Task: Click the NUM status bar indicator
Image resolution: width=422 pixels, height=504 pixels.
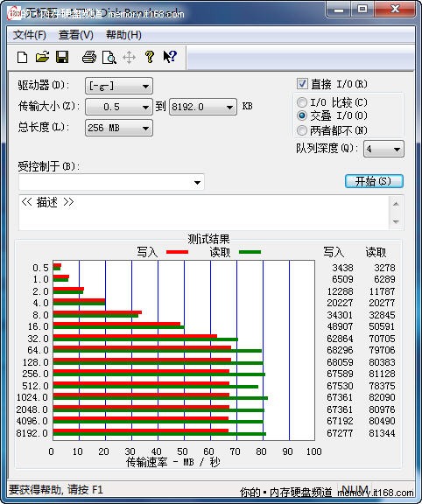Action: click(355, 488)
